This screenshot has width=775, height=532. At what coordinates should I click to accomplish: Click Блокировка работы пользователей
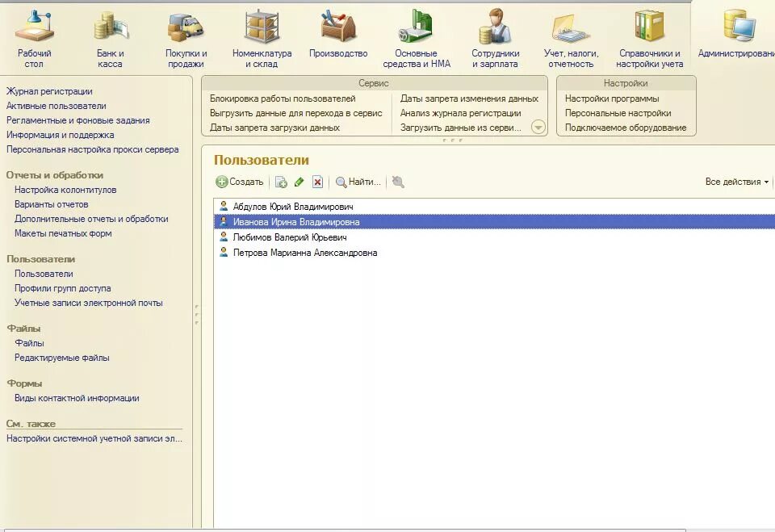(283, 98)
